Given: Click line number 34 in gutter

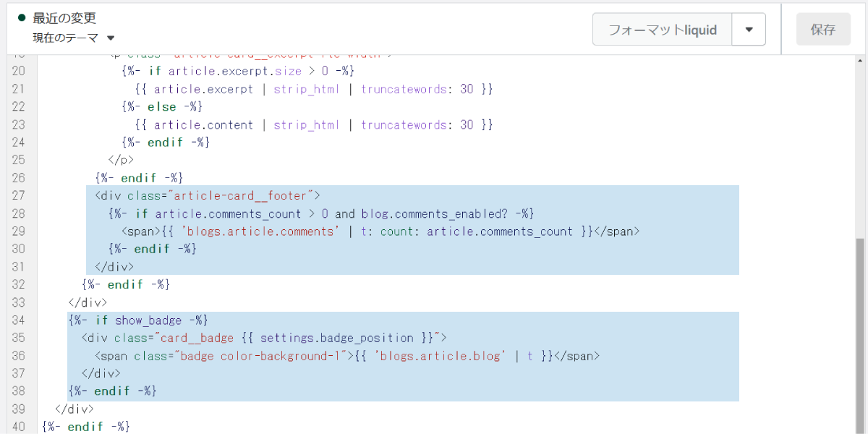Looking at the screenshot, I should 19,320.
